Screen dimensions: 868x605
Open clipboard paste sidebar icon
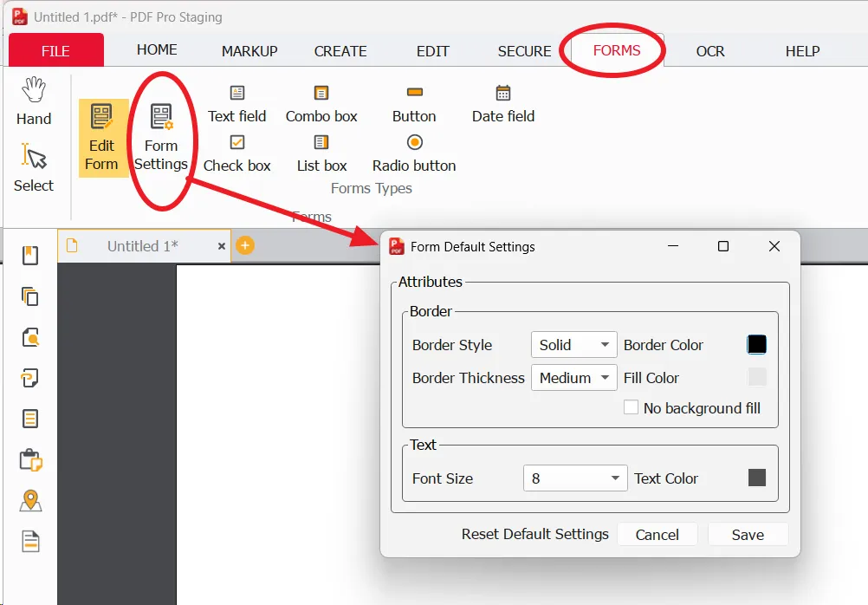click(x=30, y=460)
